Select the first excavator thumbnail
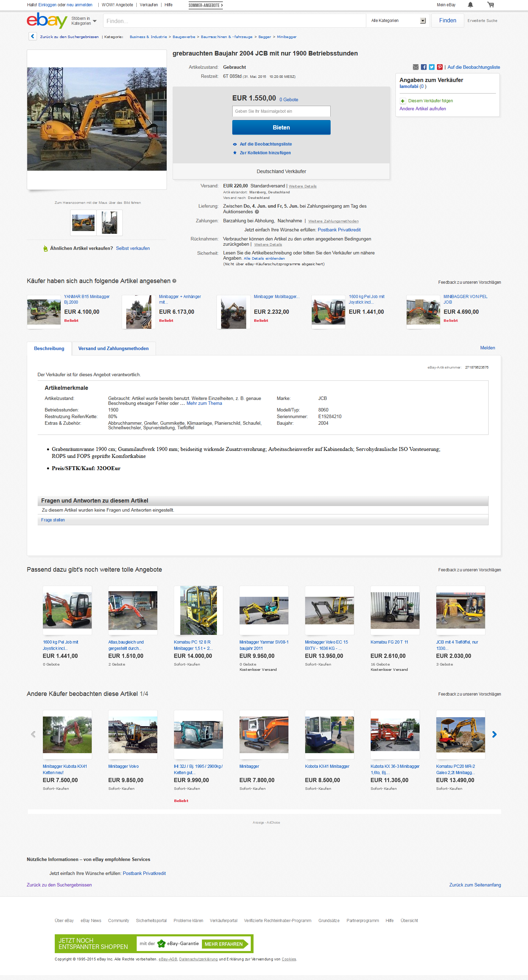 coord(83,223)
